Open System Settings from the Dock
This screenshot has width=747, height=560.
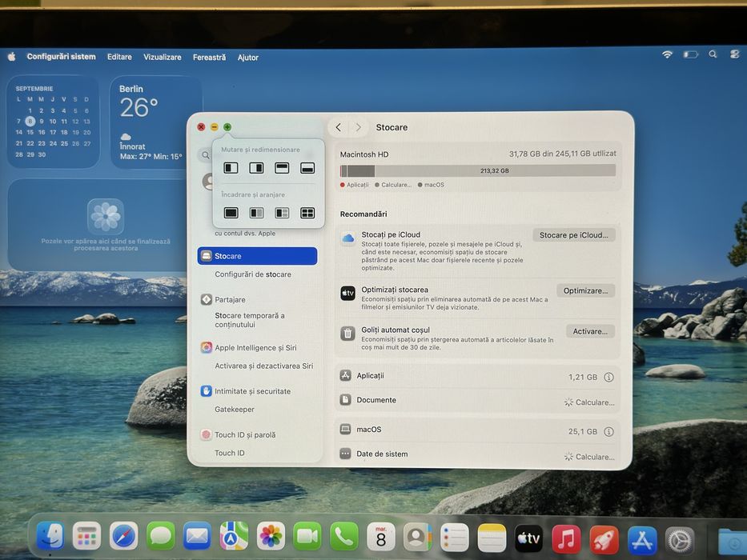[x=680, y=541]
